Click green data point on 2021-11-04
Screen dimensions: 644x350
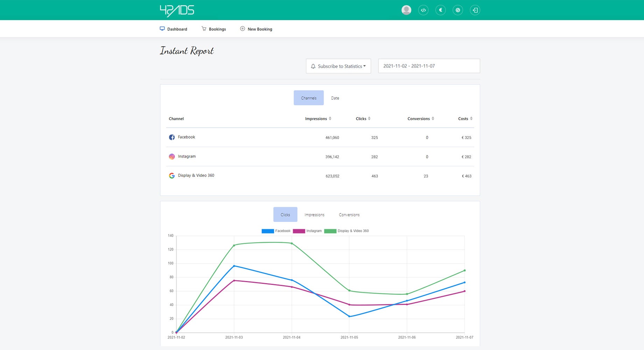coord(292,243)
